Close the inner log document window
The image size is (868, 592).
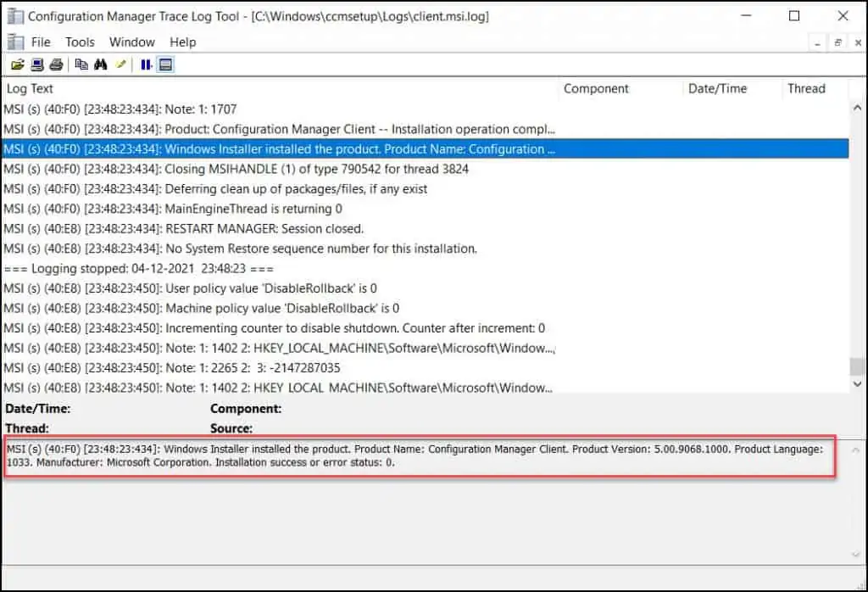858,42
